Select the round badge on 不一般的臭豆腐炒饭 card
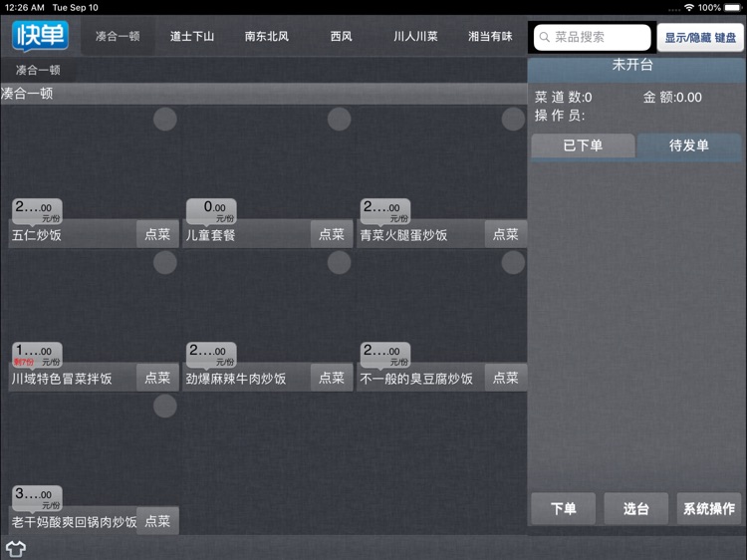Image resolution: width=747 pixels, height=560 pixels. click(513, 263)
